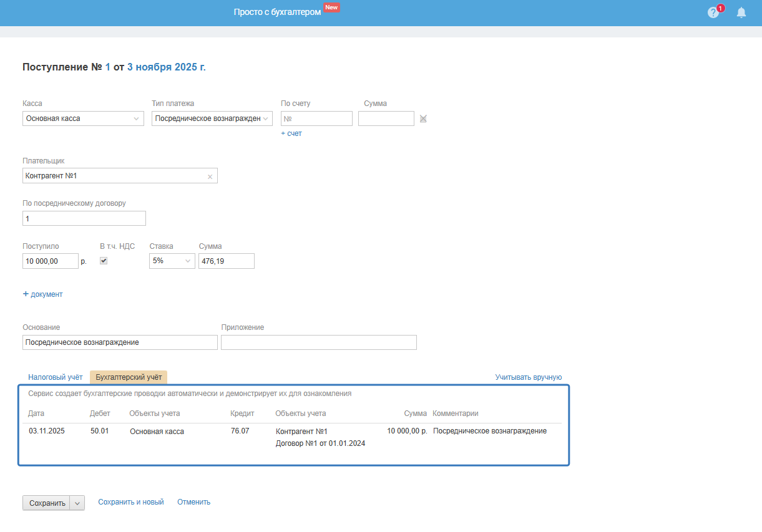The width and height of the screenshot is (762, 532).
Task: Click credit account 76.07 cell
Action: click(240, 431)
